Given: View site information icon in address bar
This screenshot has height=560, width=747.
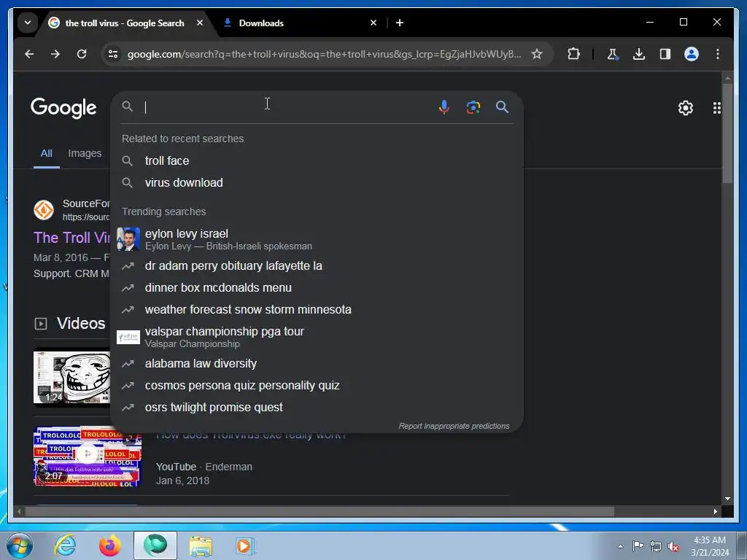Looking at the screenshot, I should 113,54.
